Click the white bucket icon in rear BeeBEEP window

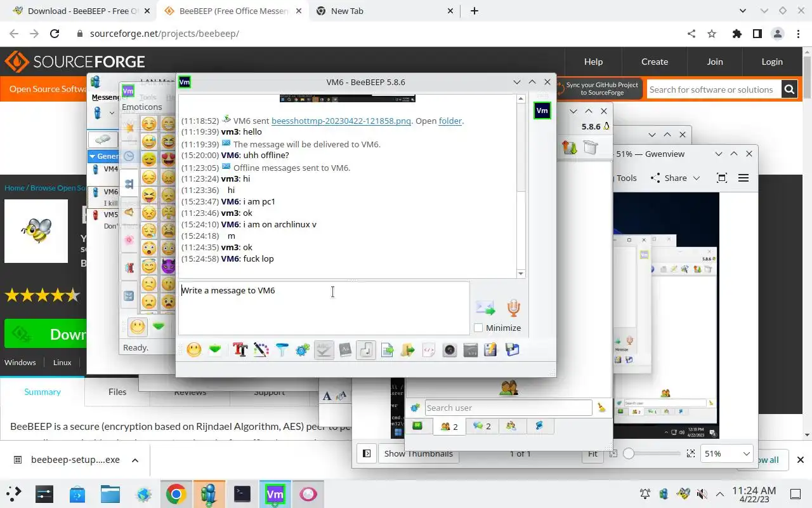point(591,147)
